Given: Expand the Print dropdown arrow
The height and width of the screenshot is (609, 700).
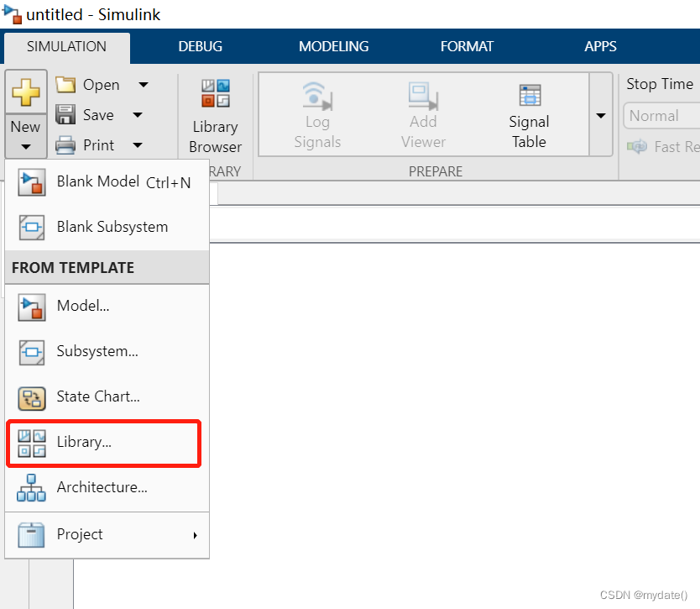Looking at the screenshot, I should [x=138, y=144].
